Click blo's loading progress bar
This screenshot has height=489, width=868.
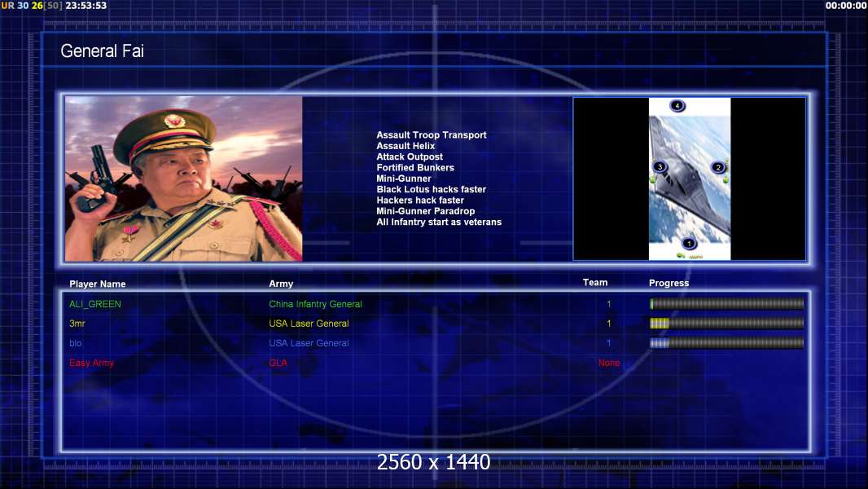click(x=727, y=343)
